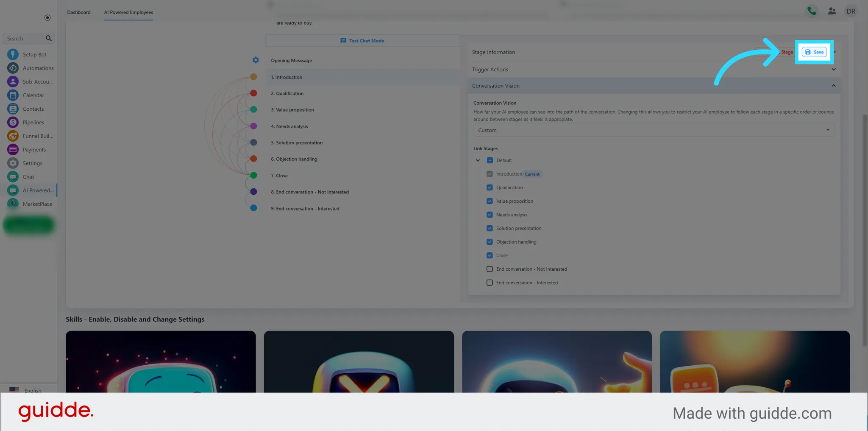
Task: Click the Save button
Action: click(814, 52)
